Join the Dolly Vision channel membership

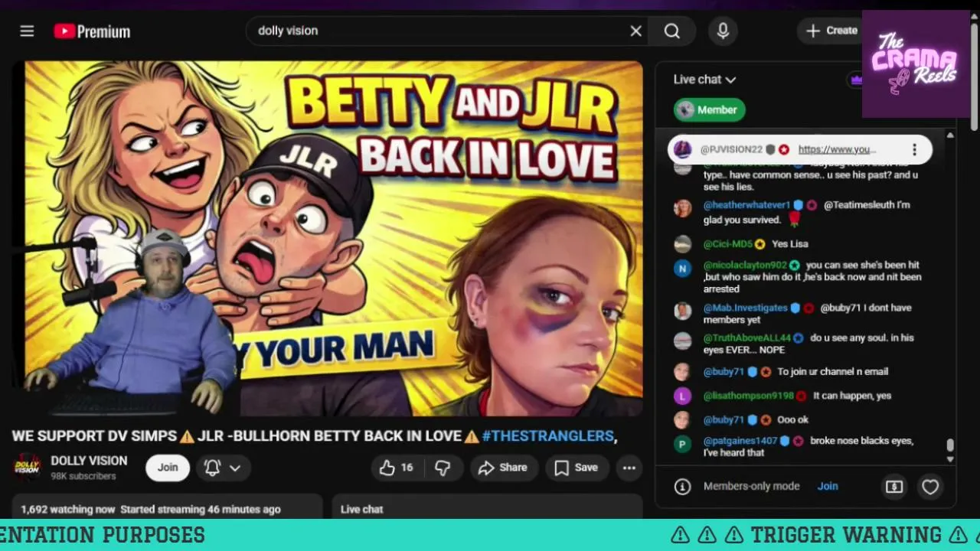(x=168, y=468)
